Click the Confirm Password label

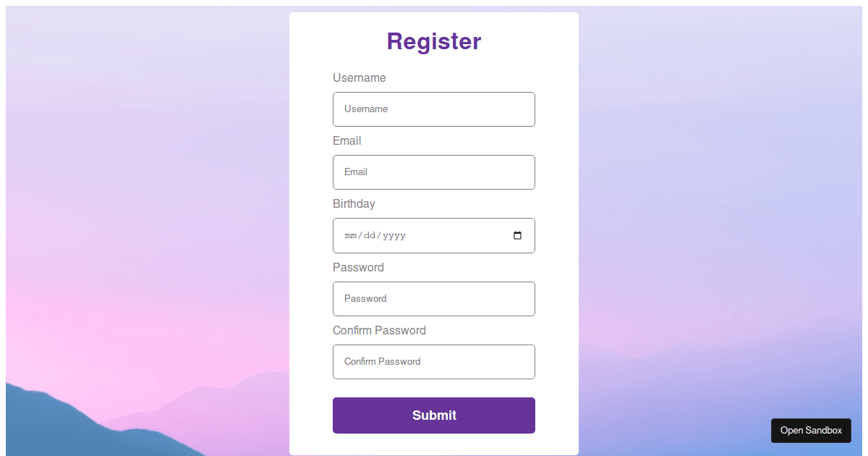pos(379,330)
